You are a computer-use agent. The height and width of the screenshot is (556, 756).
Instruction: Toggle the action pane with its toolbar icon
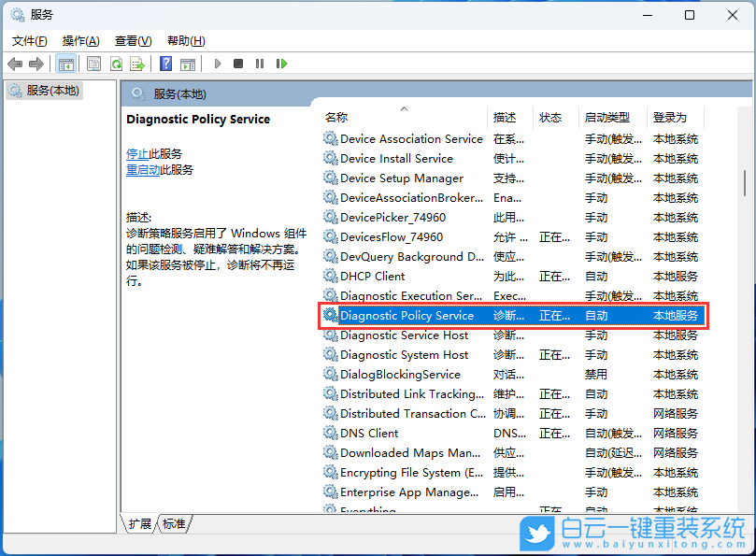pyautogui.click(x=189, y=63)
